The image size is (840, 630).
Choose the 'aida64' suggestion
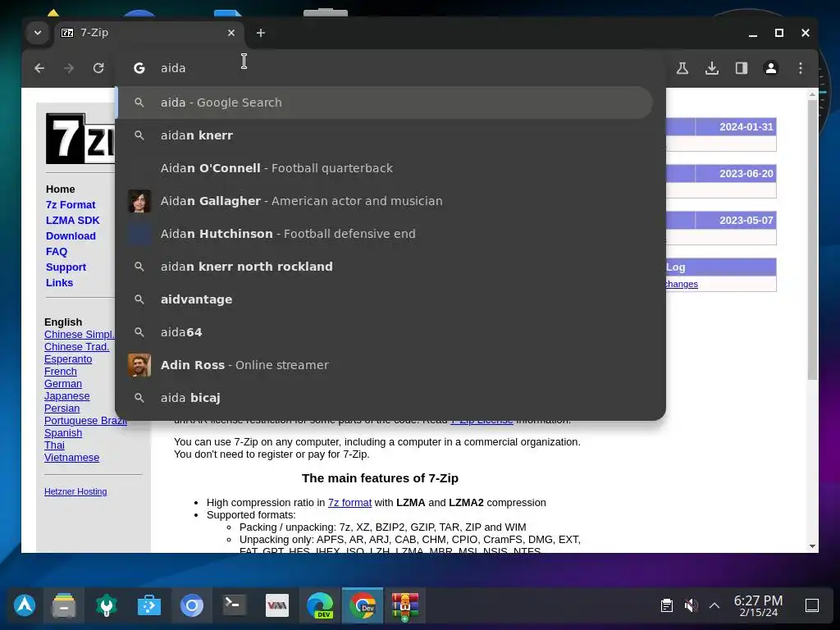[384, 332]
